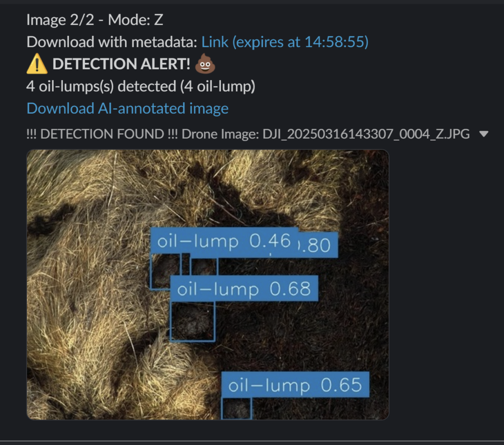Open the metadata link expiring at 14:58:55
Image resolution: width=504 pixels, height=445 pixels.
[285, 42]
